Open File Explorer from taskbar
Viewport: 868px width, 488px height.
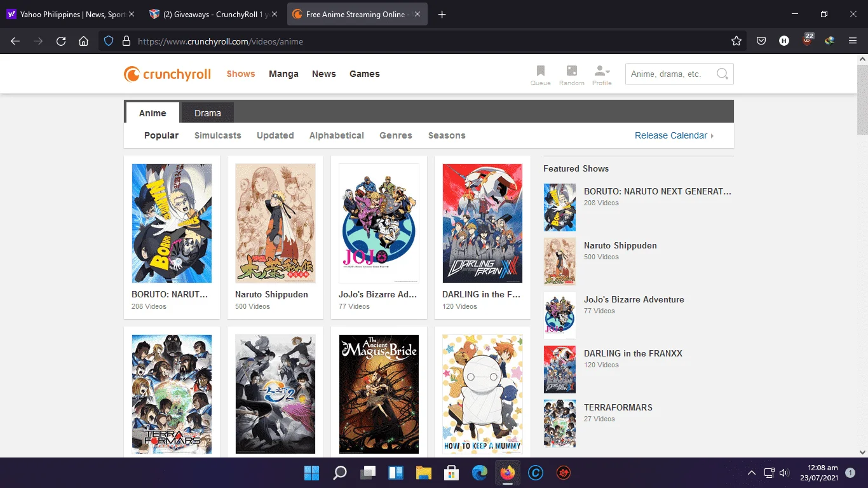click(424, 473)
